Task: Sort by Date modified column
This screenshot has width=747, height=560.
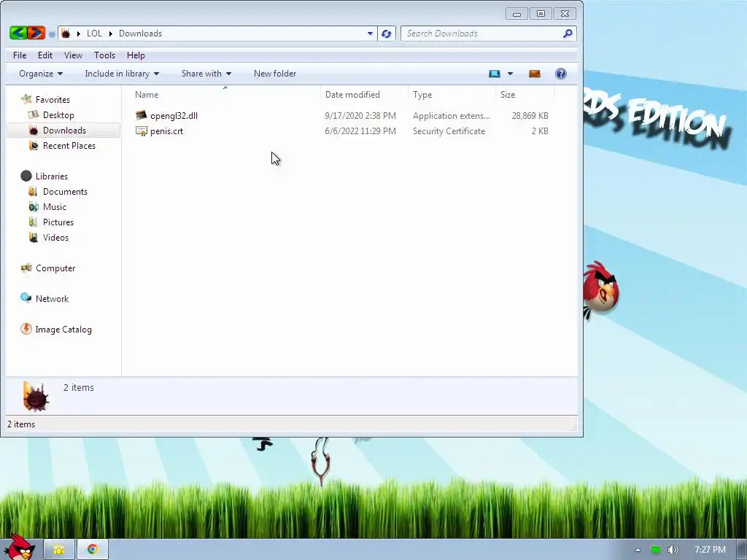Action: (352, 94)
